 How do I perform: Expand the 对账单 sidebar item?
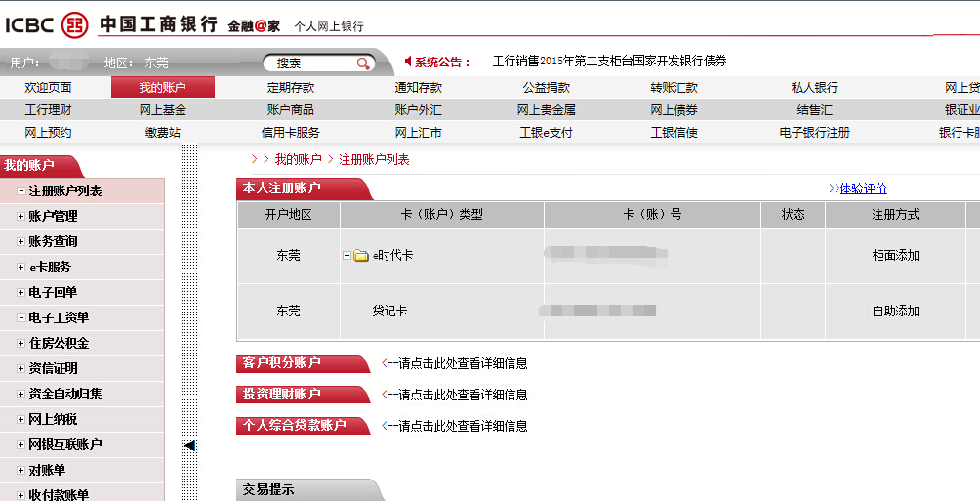pyautogui.click(x=20, y=470)
